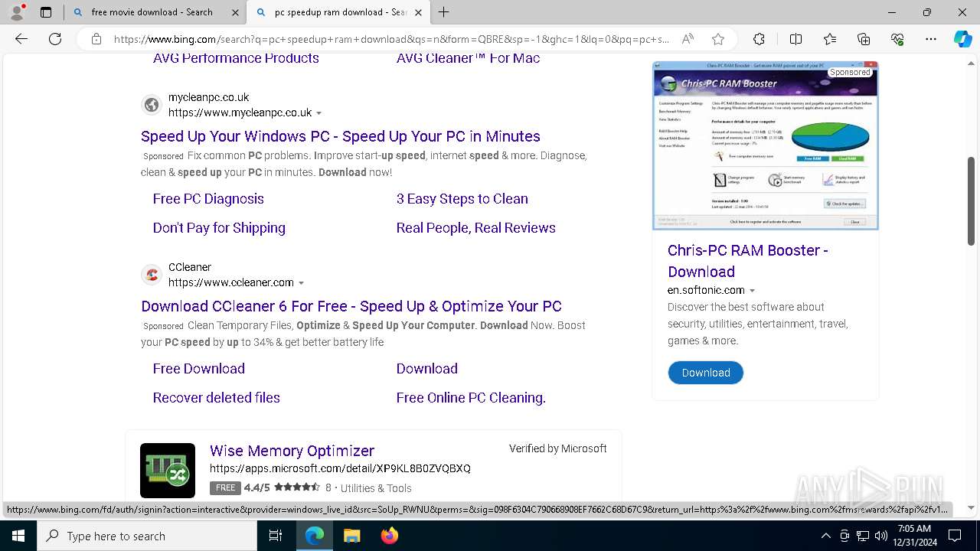980x551 pixels.
Task: Click the page vertical scrollbar thumb
Action: tap(971, 201)
